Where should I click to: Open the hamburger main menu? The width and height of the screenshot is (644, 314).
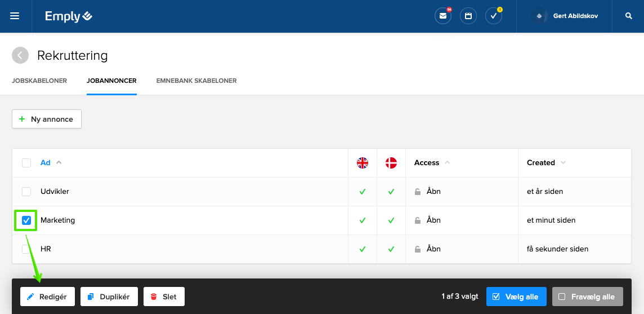(15, 16)
